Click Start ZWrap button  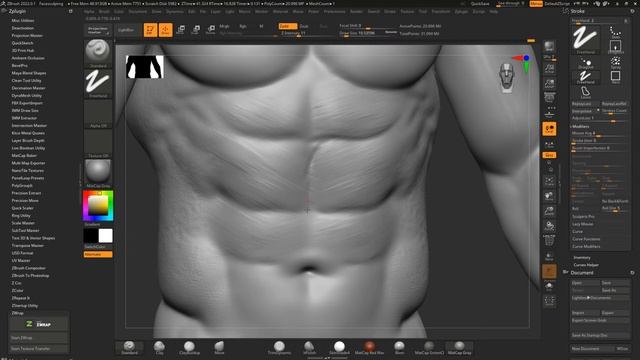(x=39, y=338)
